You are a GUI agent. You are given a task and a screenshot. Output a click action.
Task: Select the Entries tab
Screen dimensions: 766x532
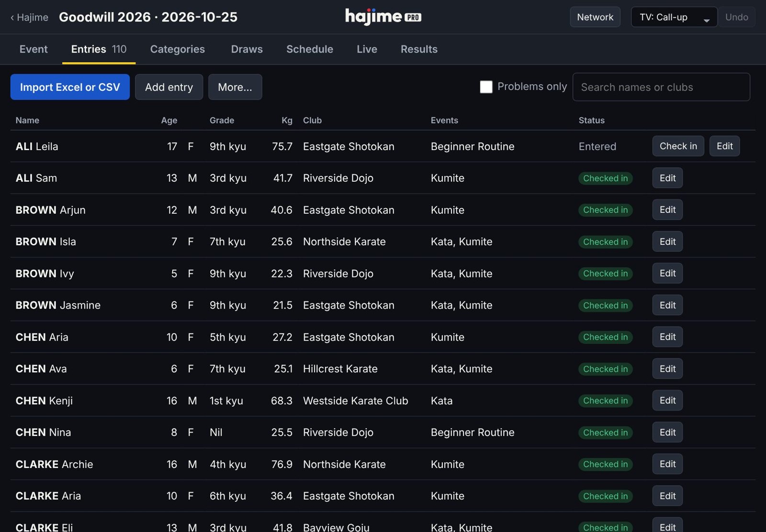pyautogui.click(x=99, y=49)
